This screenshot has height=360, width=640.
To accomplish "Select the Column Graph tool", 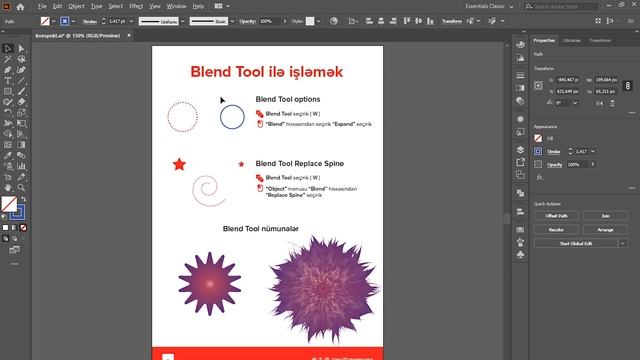I will (x=21, y=166).
